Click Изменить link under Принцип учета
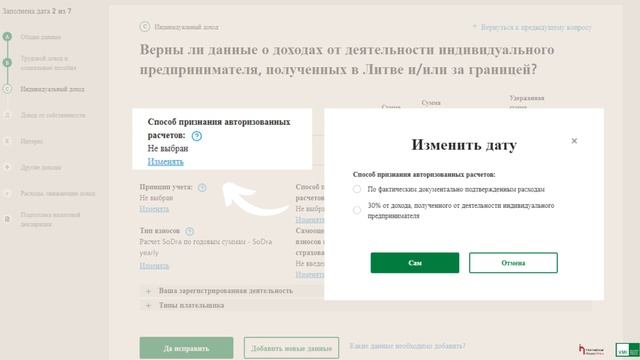Viewport: 640px width, 360px height. [x=154, y=209]
